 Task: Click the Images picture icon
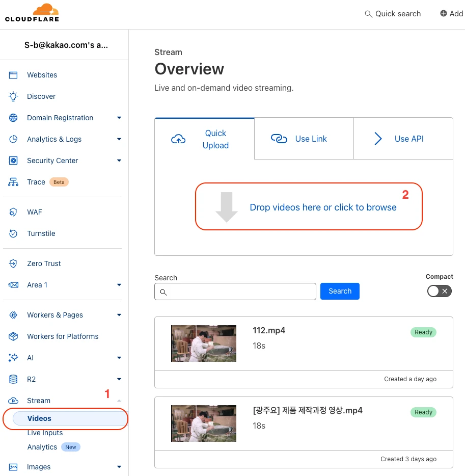pyautogui.click(x=13, y=467)
